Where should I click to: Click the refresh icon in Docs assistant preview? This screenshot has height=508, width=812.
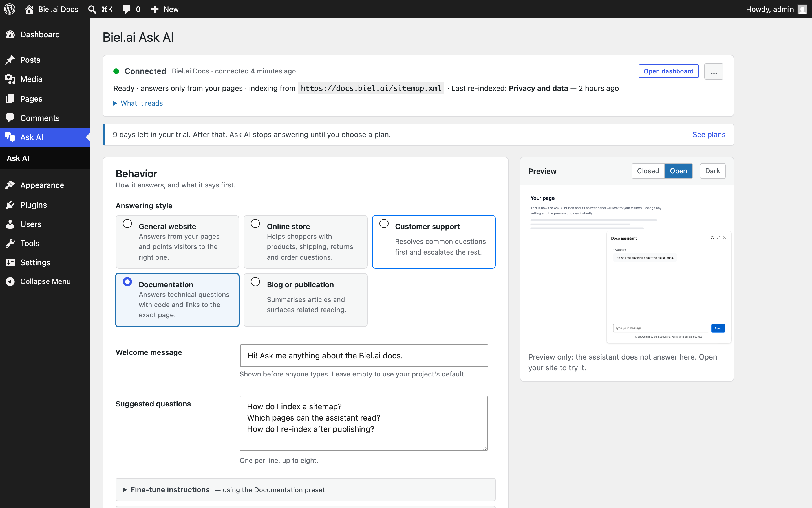tap(712, 238)
